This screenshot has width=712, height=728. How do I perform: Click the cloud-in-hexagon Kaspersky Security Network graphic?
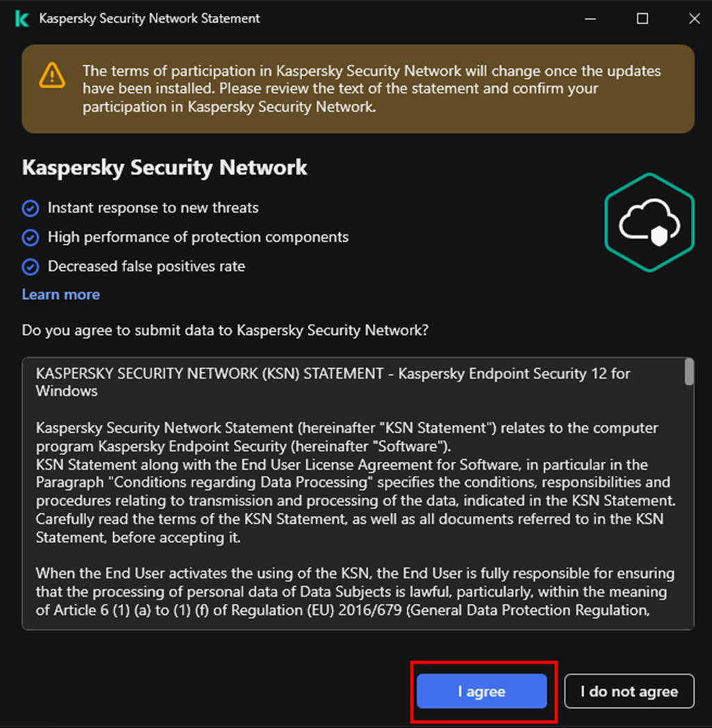pos(649,221)
